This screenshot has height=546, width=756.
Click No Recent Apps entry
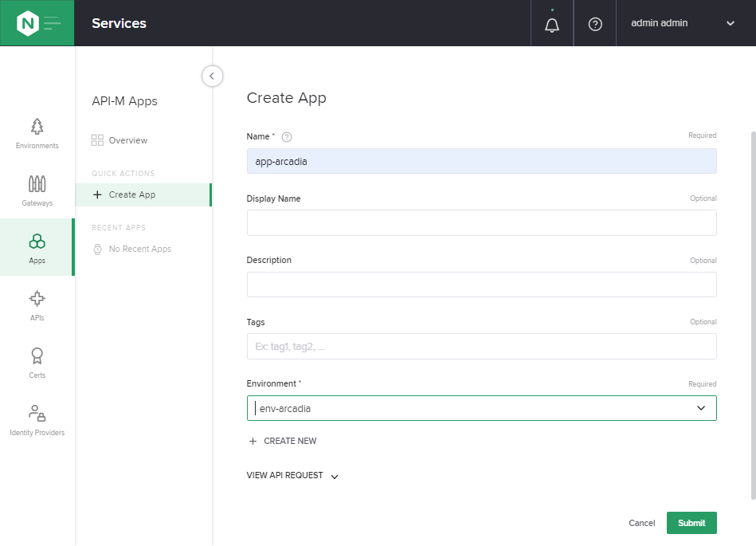[131, 249]
